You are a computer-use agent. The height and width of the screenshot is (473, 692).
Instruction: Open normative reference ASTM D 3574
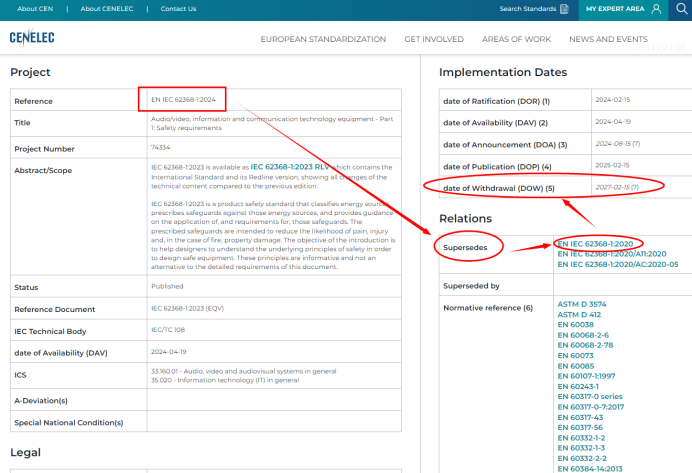[582, 304]
